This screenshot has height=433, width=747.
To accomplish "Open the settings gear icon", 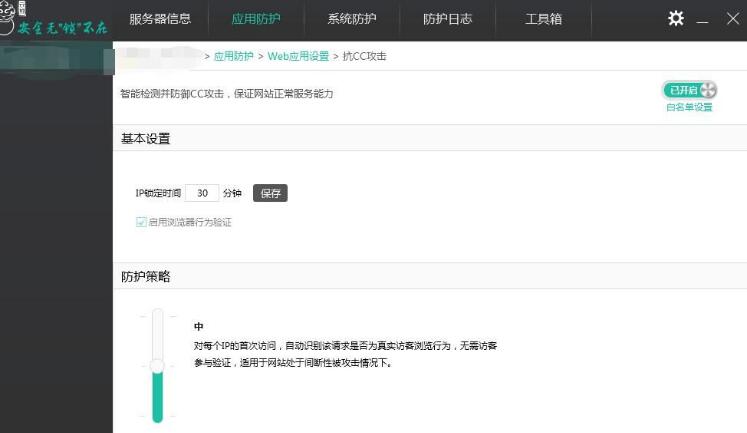I will [676, 19].
